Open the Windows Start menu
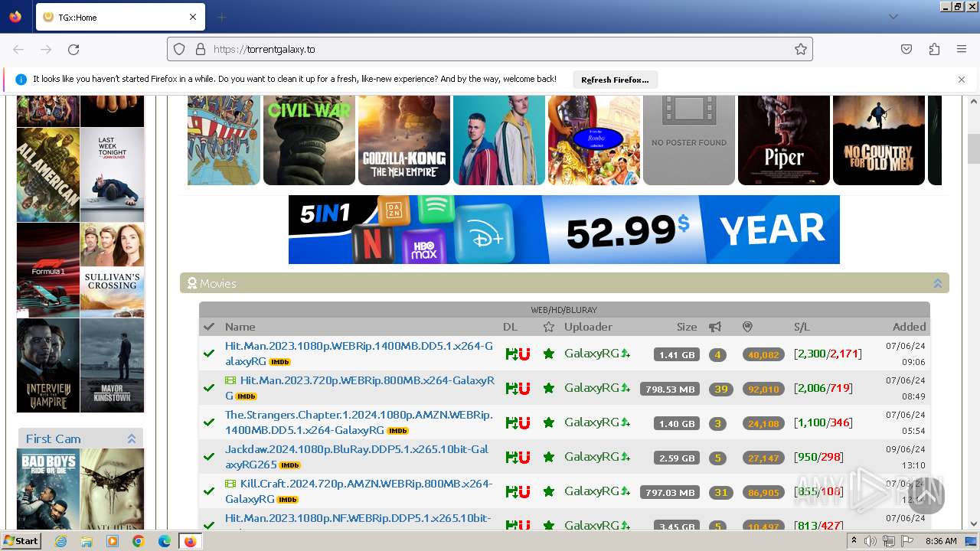 click(21, 541)
